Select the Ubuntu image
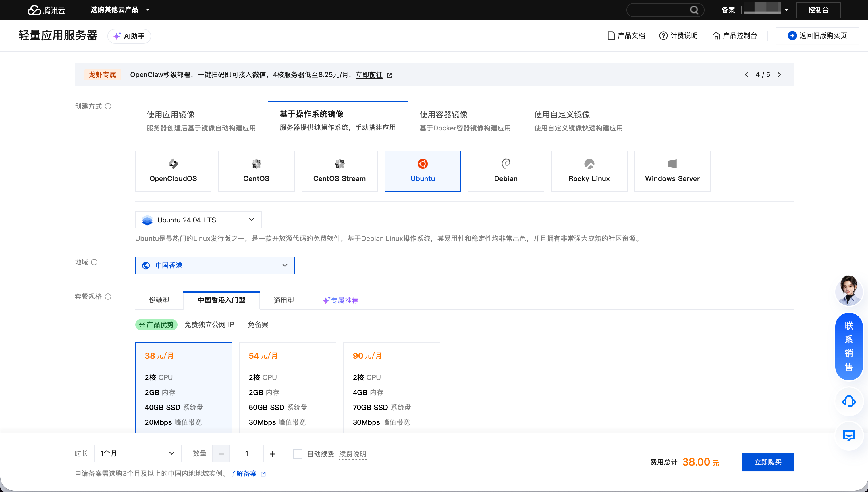This screenshot has width=868, height=492. (x=423, y=171)
